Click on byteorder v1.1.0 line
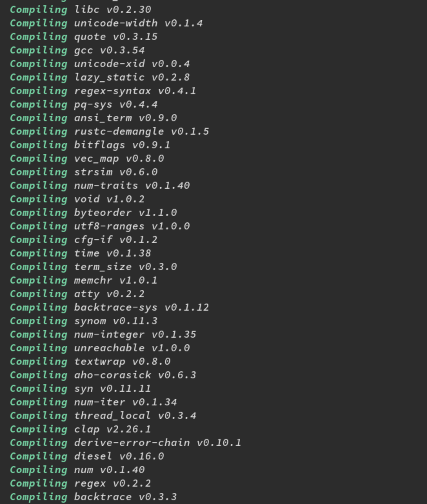The width and height of the screenshot is (427, 504). (93, 212)
